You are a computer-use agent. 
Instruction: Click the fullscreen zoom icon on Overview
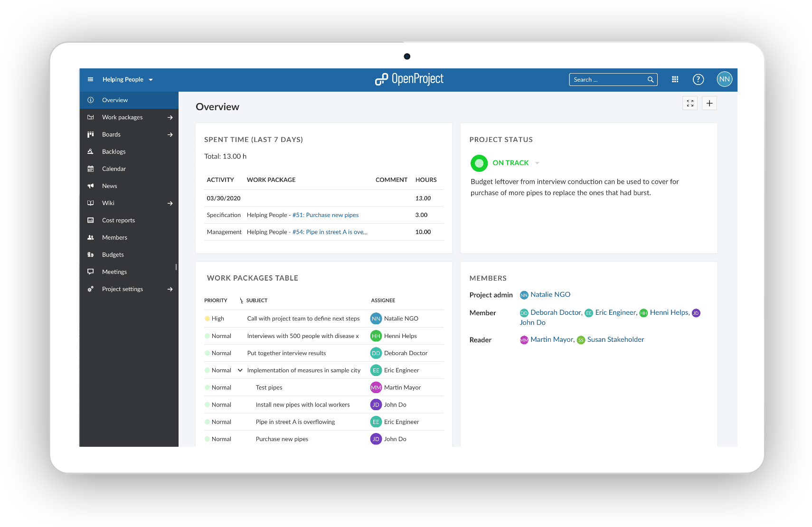[x=690, y=104]
